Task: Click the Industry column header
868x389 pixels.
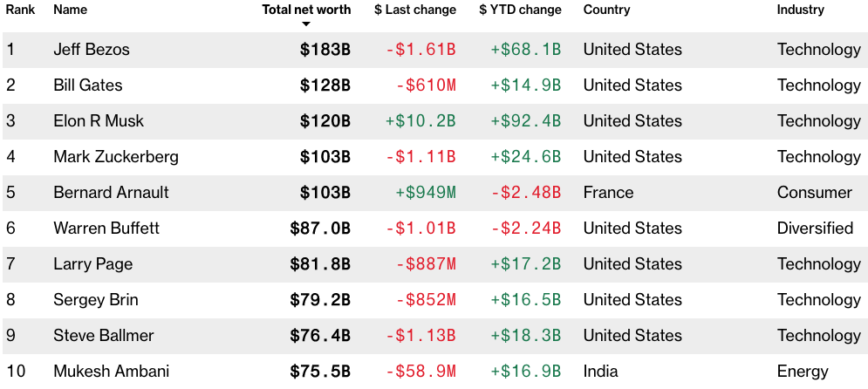Action: pos(800,10)
